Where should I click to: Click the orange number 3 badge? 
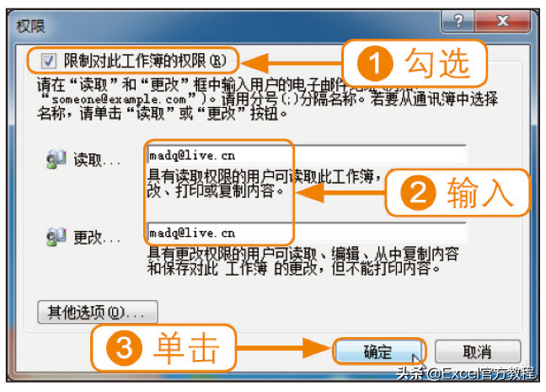pos(125,348)
